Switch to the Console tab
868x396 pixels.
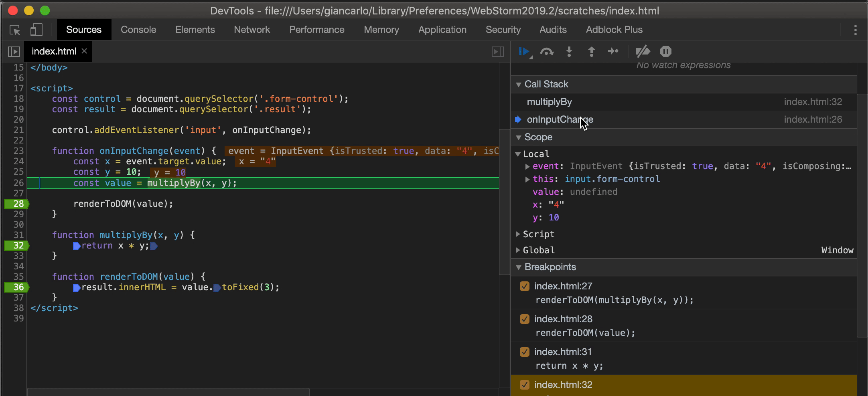138,30
